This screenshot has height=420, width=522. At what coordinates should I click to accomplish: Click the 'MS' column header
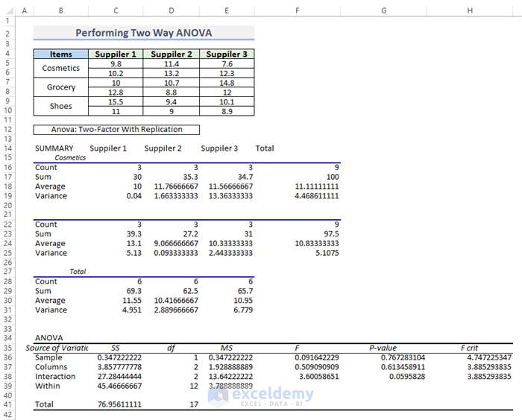(227, 348)
